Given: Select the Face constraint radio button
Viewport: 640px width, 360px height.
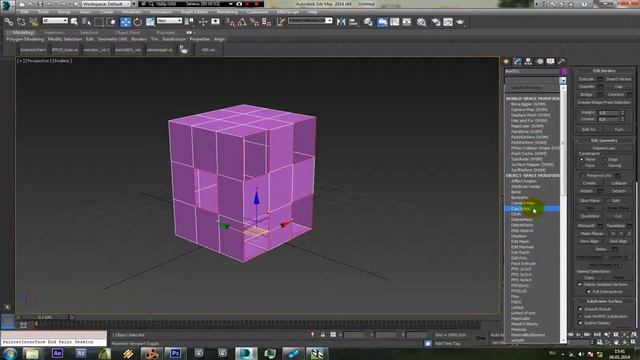Looking at the screenshot, I should point(582,166).
